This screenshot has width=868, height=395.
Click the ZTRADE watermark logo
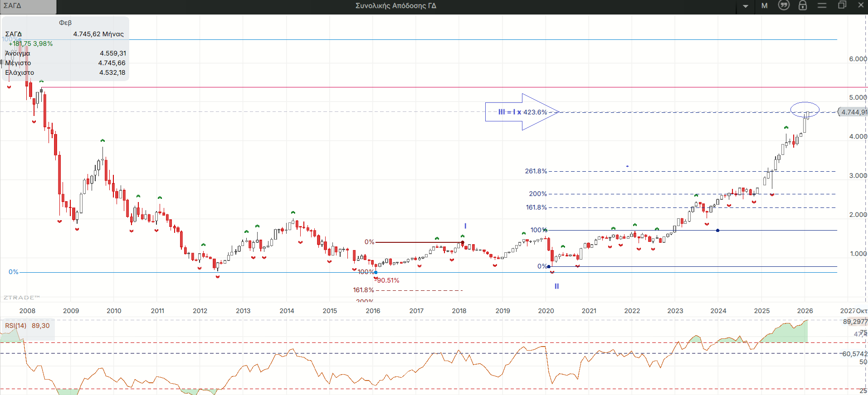click(21, 298)
